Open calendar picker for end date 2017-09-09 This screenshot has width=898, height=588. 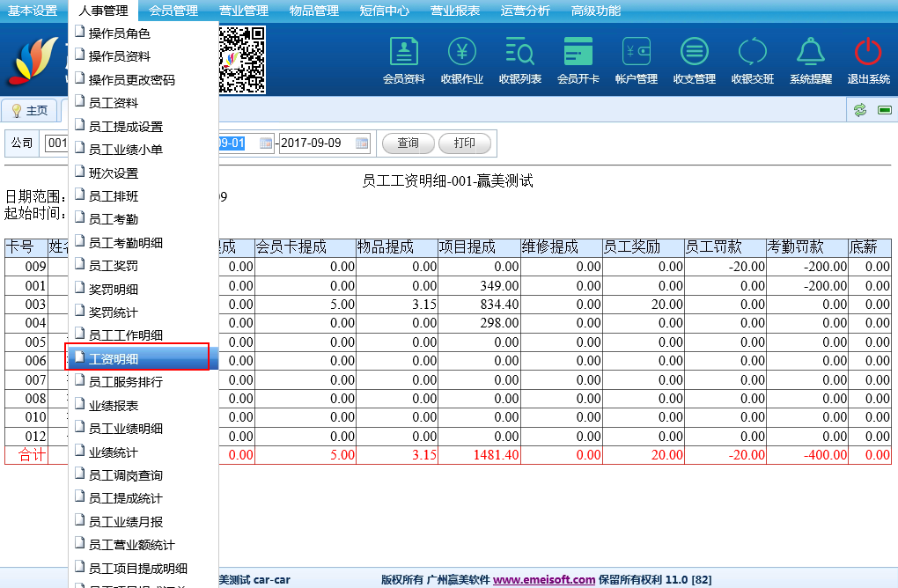tap(362, 143)
